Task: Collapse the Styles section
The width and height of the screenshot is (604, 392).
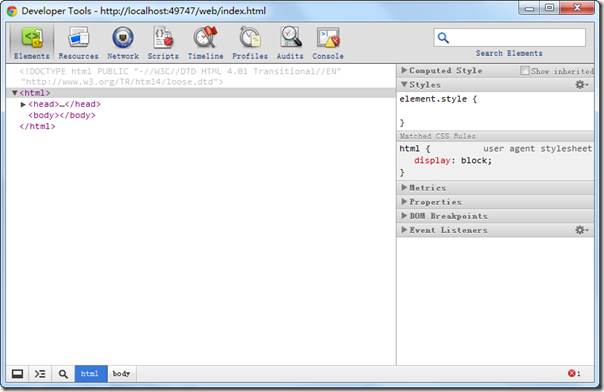Action: [x=404, y=84]
